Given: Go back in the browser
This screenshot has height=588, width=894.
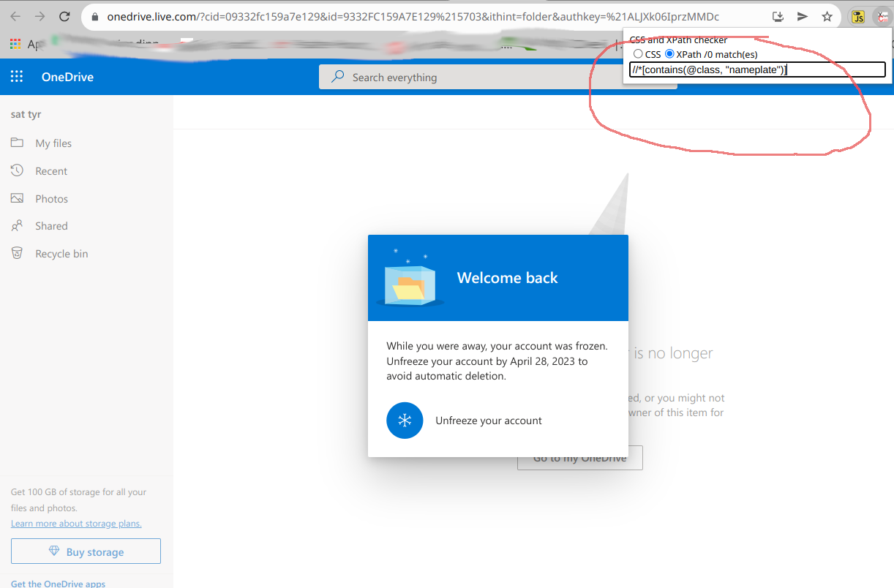Looking at the screenshot, I should click(15, 16).
